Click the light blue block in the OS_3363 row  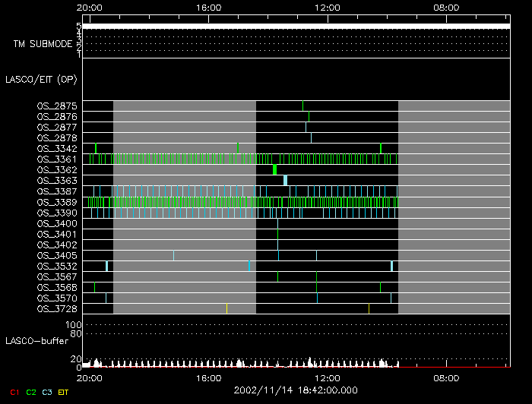tap(285, 181)
